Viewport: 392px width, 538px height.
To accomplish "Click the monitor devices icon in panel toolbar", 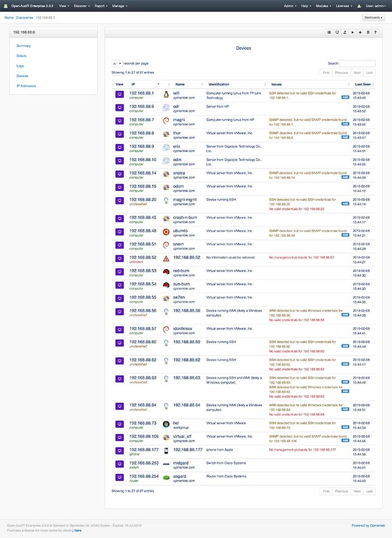I will coord(337,32).
